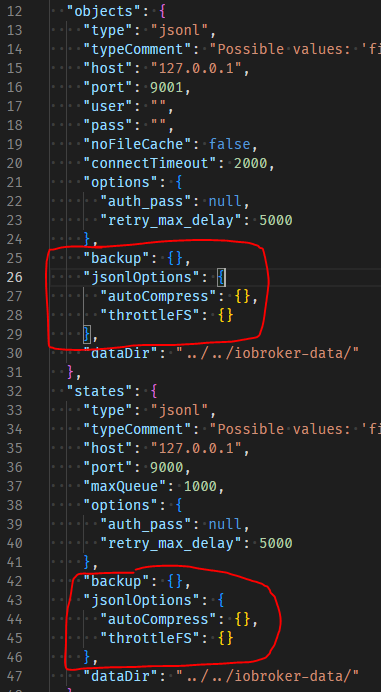
Task: Click the false value of noFileCache
Action: (229, 144)
